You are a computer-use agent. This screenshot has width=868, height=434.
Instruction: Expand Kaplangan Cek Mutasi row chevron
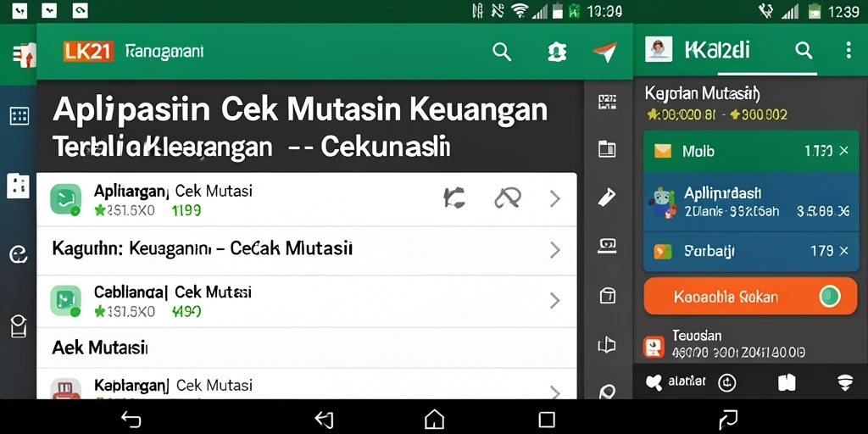[554, 392]
